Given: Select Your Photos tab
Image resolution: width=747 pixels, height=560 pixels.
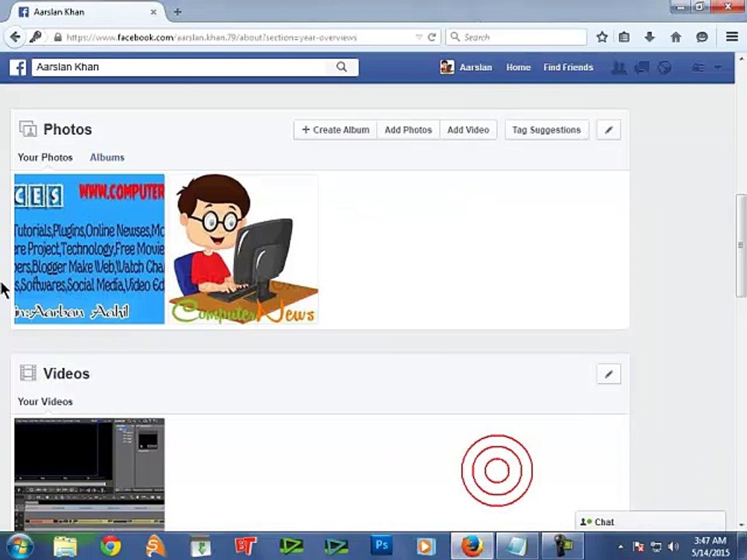Looking at the screenshot, I should (x=45, y=157).
